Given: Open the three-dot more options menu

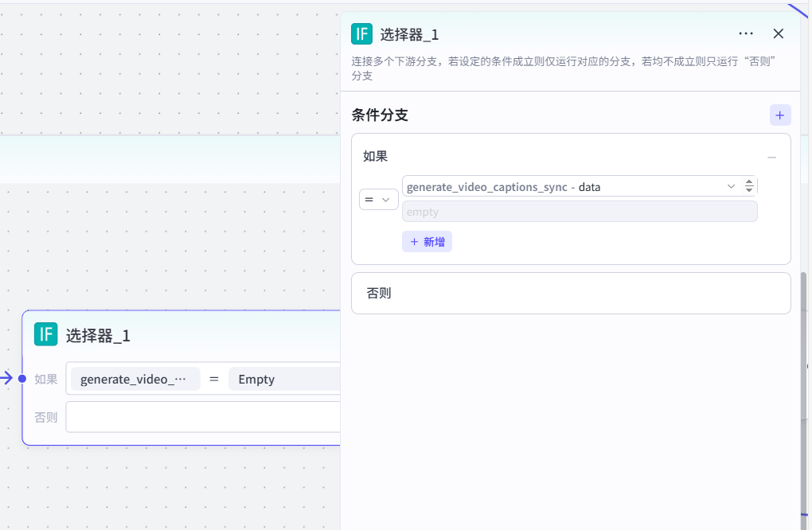Looking at the screenshot, I should pyautogui.click(x=746, y=33).
